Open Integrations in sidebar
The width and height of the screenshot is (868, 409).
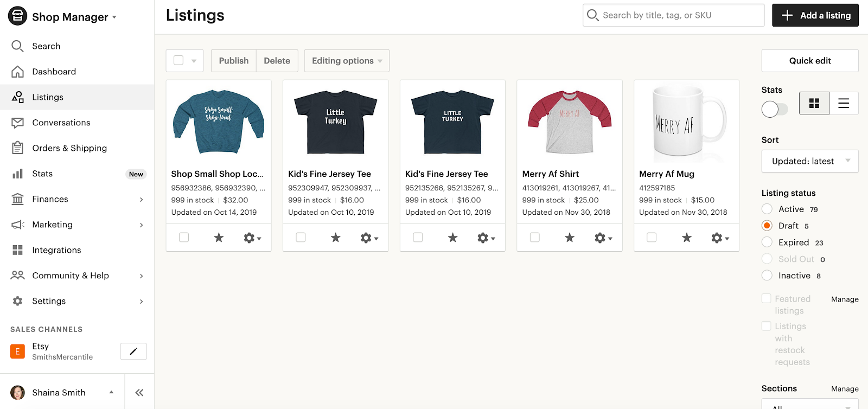pyautogui.click(x=77, y=250)
